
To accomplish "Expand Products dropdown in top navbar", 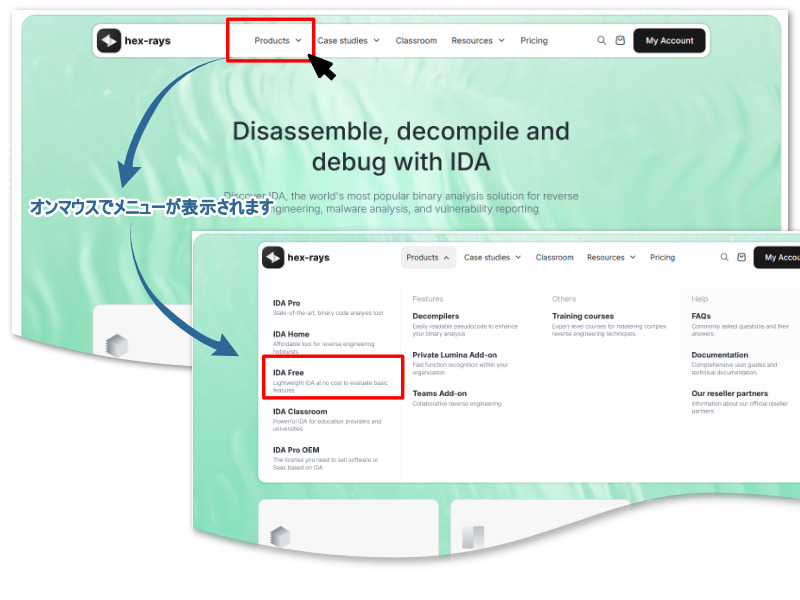I will pos(278,40).
